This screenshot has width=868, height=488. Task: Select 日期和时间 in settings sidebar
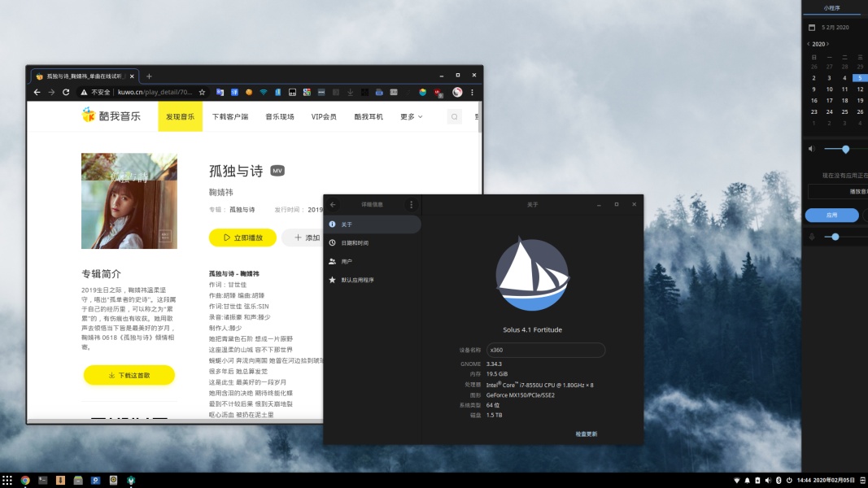pyautogui.click(x=373, y=243)
